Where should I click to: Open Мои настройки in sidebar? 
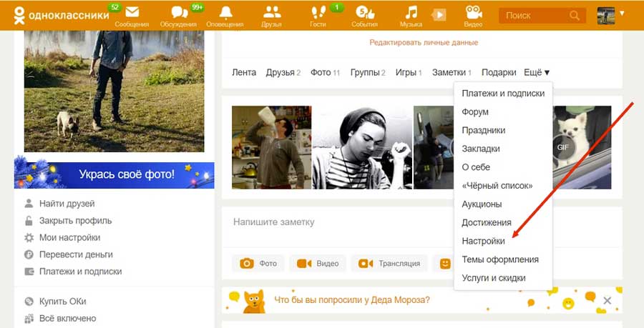coord(70,237)
